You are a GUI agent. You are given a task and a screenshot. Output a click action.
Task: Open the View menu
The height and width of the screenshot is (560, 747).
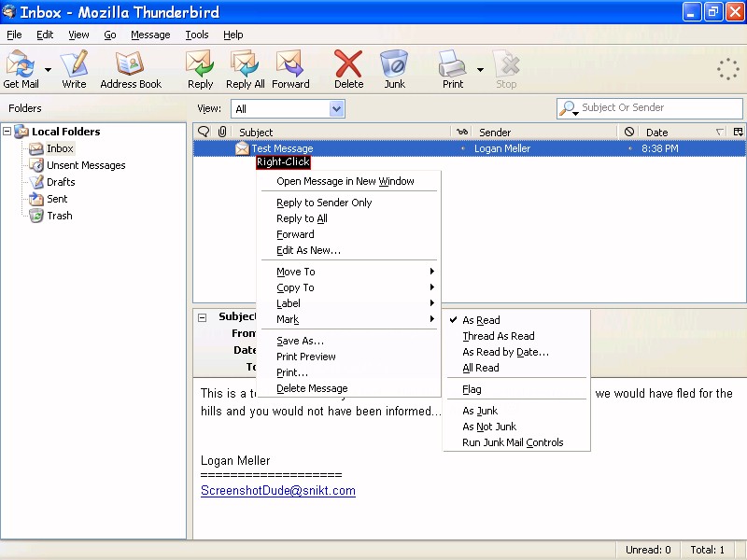[78, 35]
